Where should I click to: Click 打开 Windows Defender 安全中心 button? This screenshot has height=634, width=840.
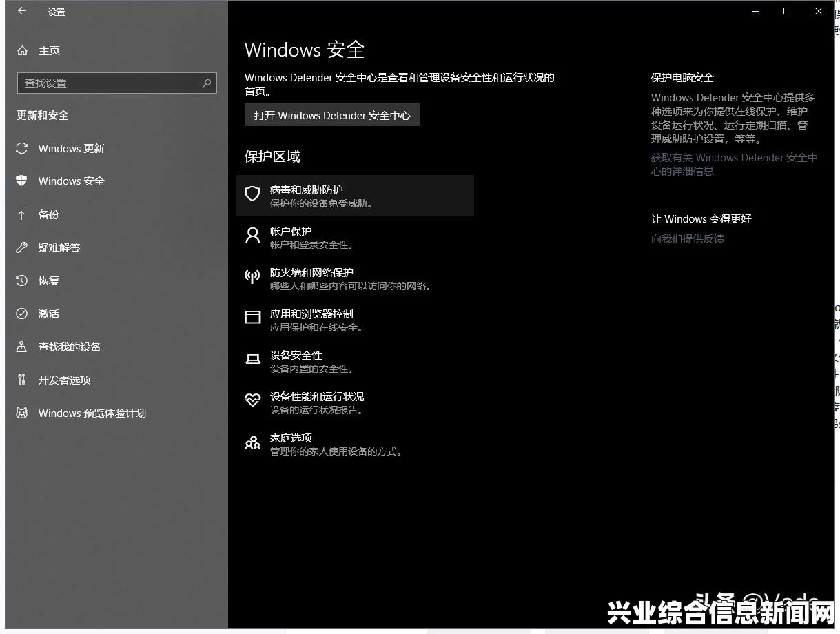coord(332,115)
